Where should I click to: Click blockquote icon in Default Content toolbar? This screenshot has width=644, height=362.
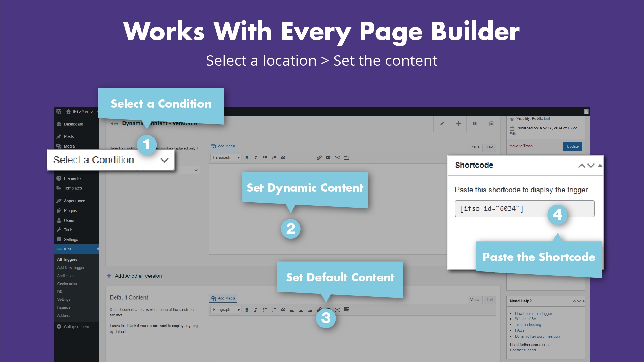point(283,310)
